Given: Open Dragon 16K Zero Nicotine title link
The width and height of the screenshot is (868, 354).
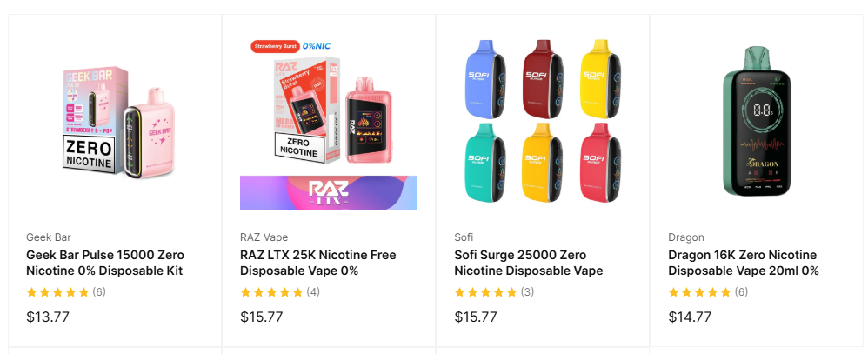Looking at the screenshot, I should pos(744,264).
